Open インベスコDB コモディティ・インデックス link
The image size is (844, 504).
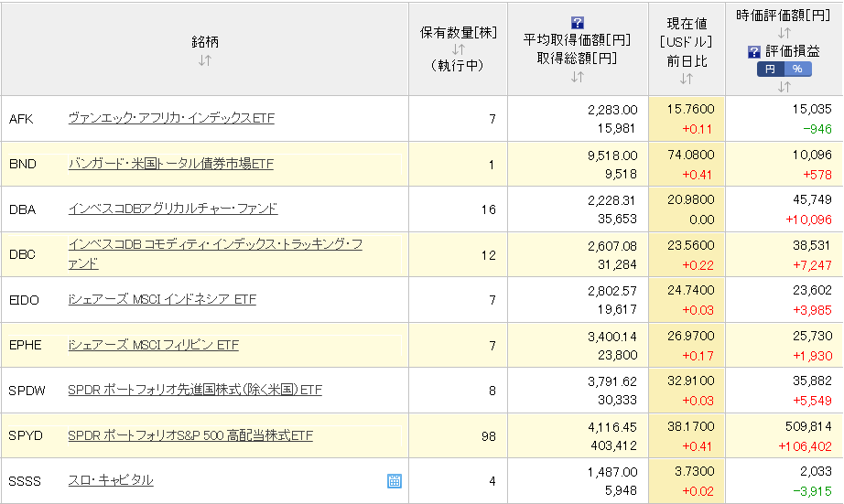[x=215, y=245]
